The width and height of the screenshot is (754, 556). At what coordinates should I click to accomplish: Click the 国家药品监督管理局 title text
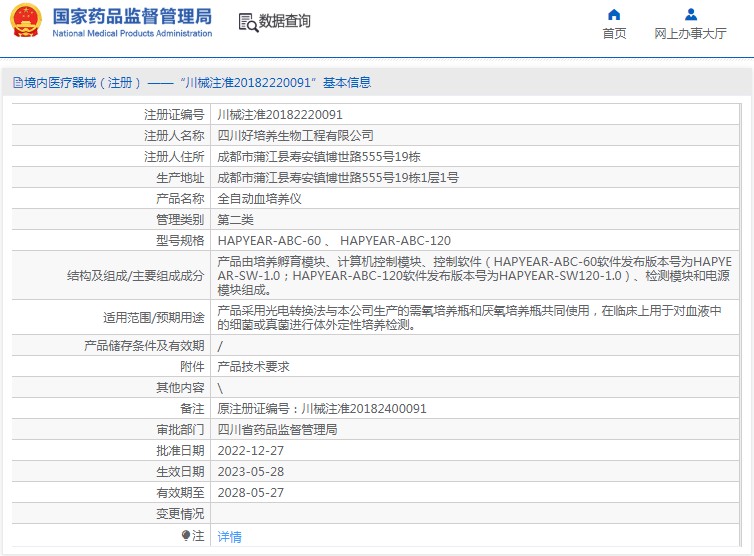[x=132, y=16]
